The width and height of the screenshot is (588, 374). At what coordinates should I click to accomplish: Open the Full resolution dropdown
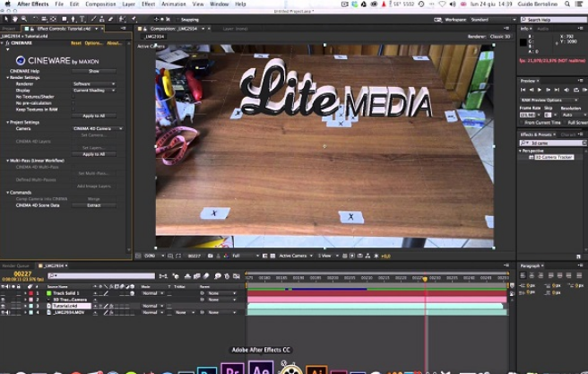246,256
